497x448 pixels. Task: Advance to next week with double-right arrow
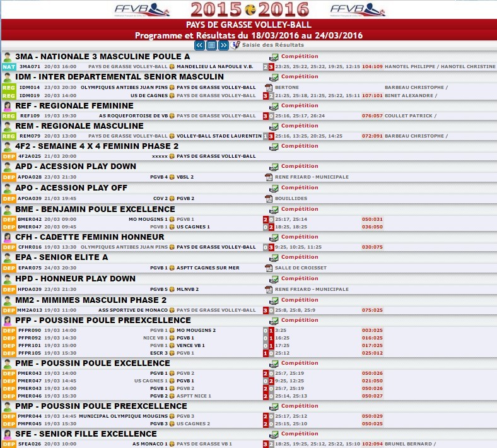(223, 45)
